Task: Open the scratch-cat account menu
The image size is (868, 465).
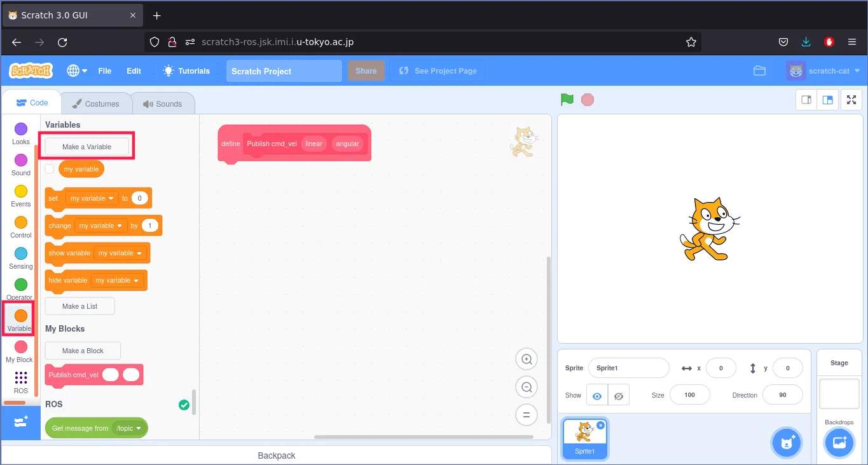Action: tap(823, 71)
